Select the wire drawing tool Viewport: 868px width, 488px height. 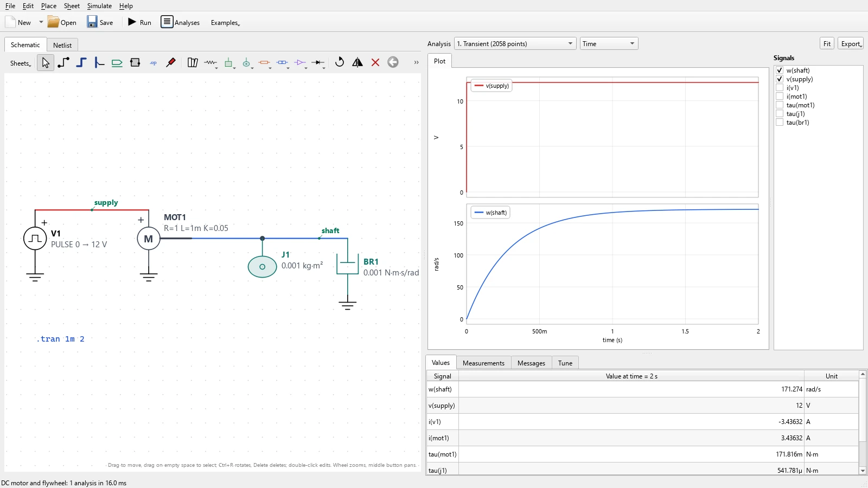[63, 63]
